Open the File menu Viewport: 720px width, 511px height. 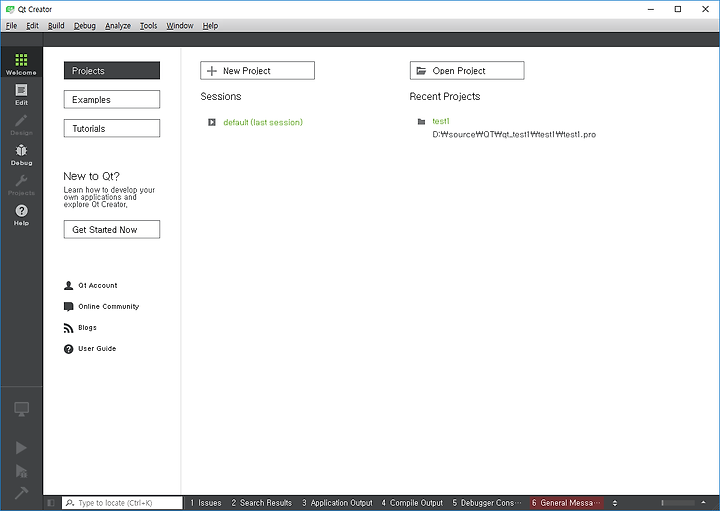point(11,26)
